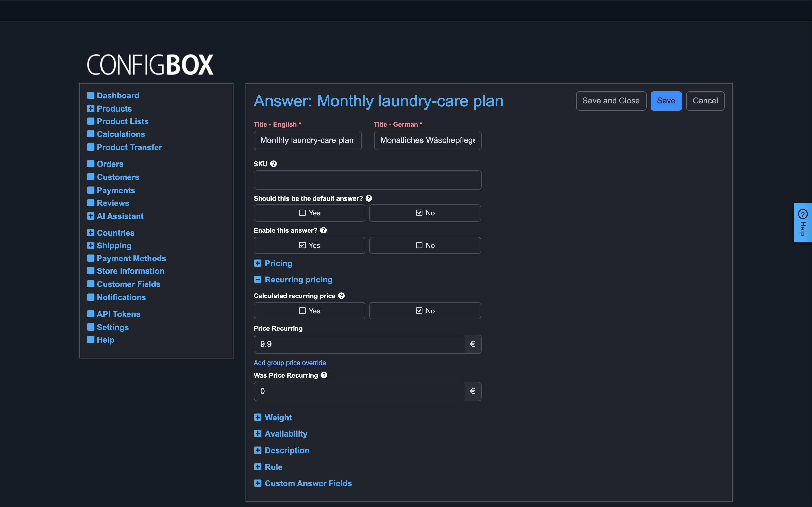Open Orders in the sidebar menu
This screenshot has height=507, width=812.
110,164
